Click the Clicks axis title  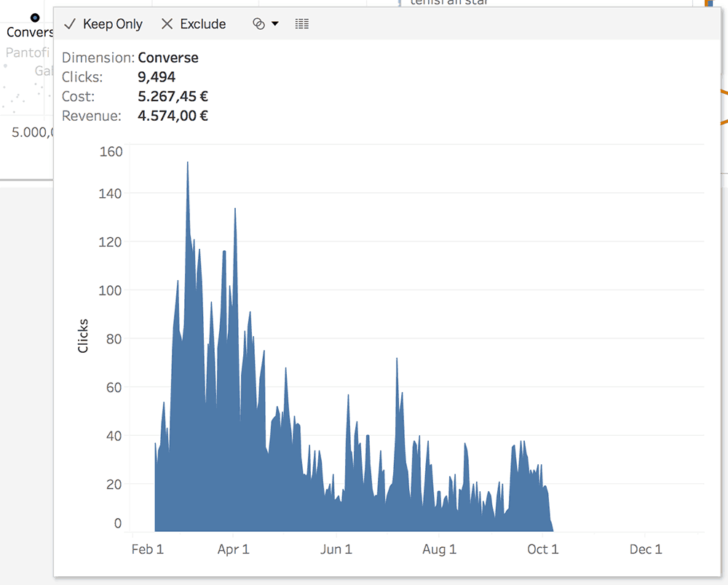click(83, 336)
